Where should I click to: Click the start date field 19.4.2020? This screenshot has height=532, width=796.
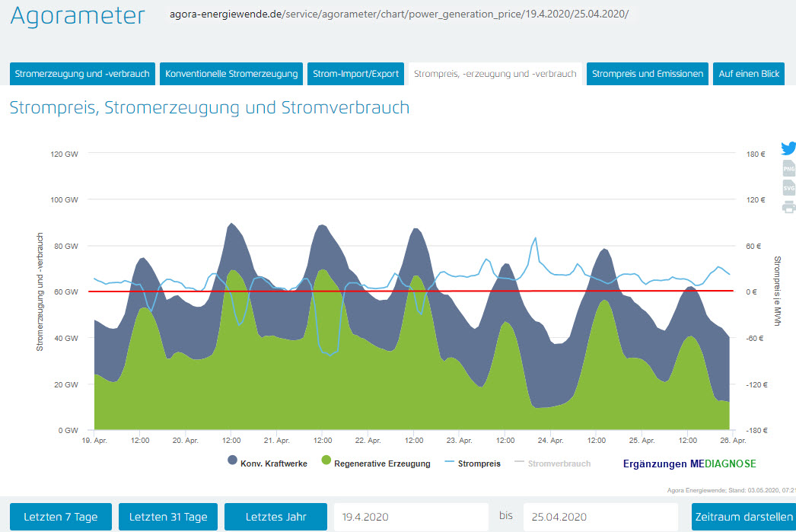pos(411,517)
